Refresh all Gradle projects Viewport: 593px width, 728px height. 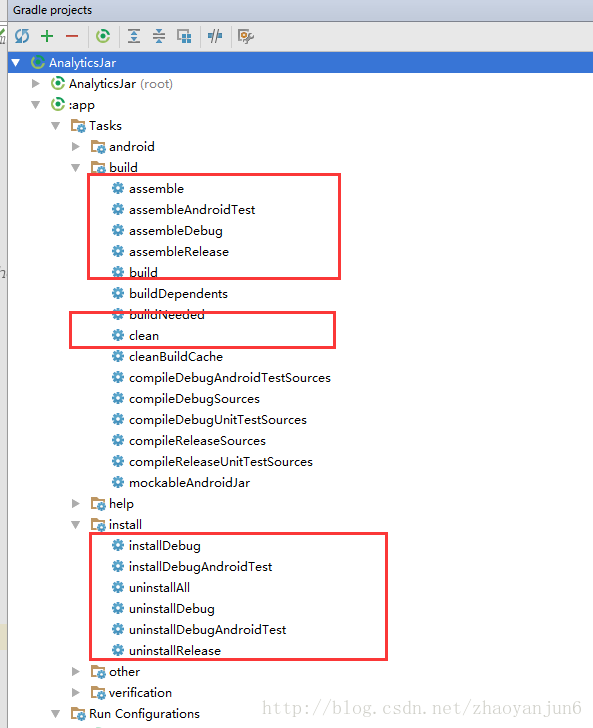click(22, 36)
